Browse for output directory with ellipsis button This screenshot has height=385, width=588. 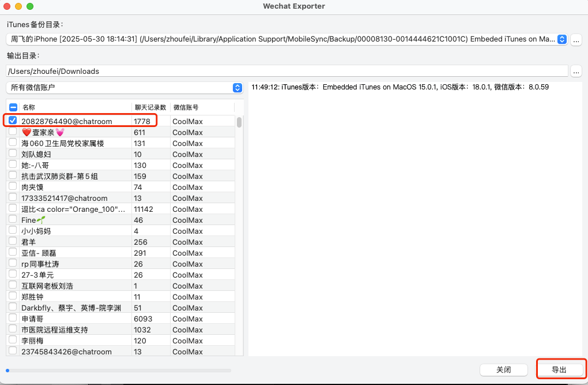tap(576, 71)
